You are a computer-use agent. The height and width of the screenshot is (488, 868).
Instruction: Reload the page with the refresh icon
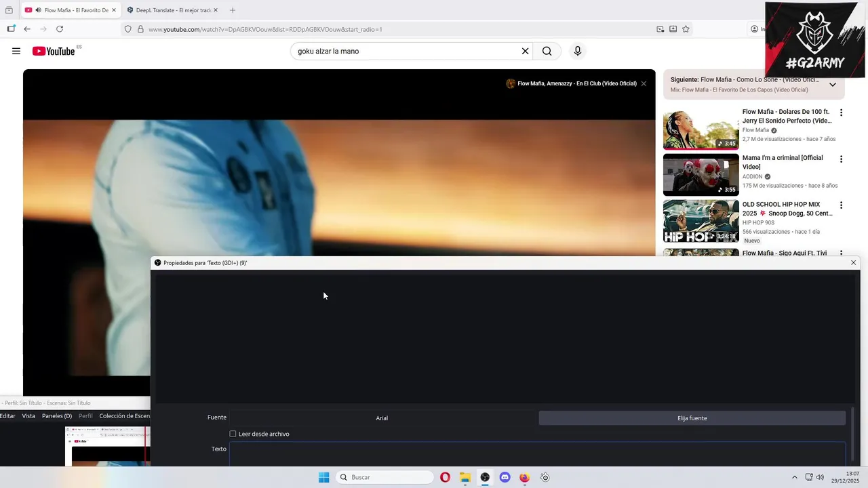click(x=60, y=29)
